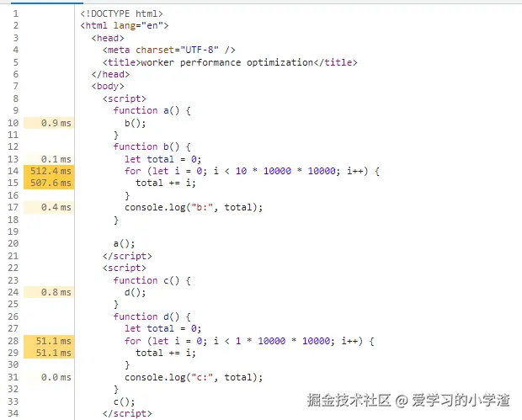Click the for loop with 10 * 10000 * 10000
522x420 pixels.
click(x=252, y=171)
